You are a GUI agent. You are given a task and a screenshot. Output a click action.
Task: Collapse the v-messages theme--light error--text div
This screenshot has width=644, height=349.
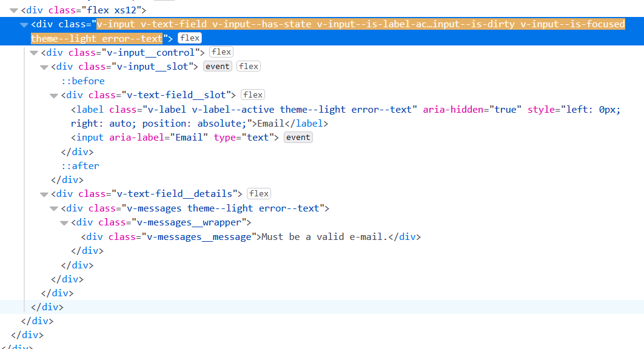pos(53,208)
